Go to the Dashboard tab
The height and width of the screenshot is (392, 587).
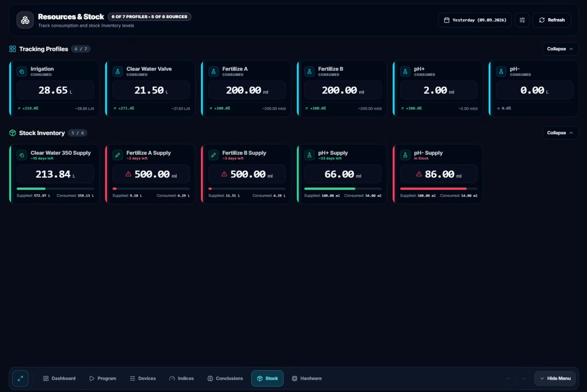click(59, 378)
